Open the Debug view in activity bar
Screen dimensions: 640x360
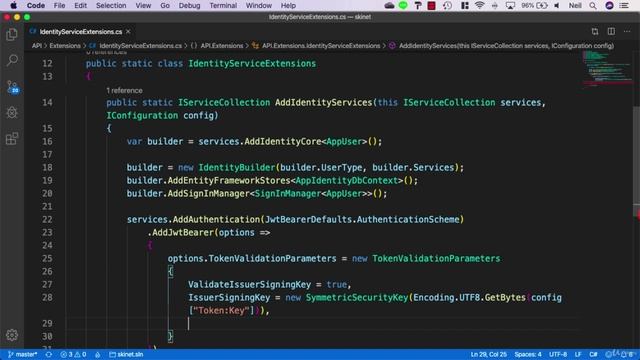point(12,113)
